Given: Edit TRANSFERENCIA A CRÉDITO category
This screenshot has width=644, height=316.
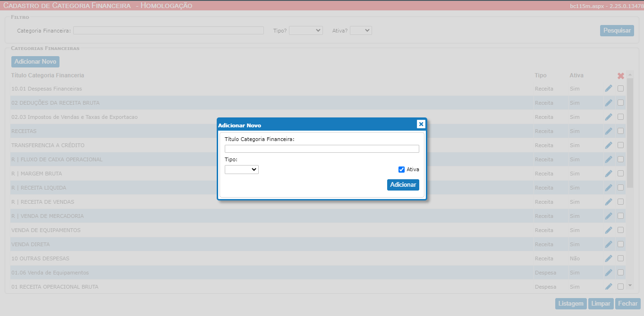Looking at the screenshot, I should [x=609, y=145].
